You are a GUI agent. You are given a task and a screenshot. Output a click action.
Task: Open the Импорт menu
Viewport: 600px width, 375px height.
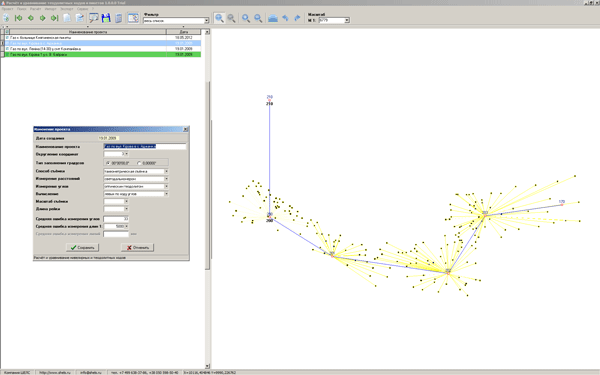point(51,8)
